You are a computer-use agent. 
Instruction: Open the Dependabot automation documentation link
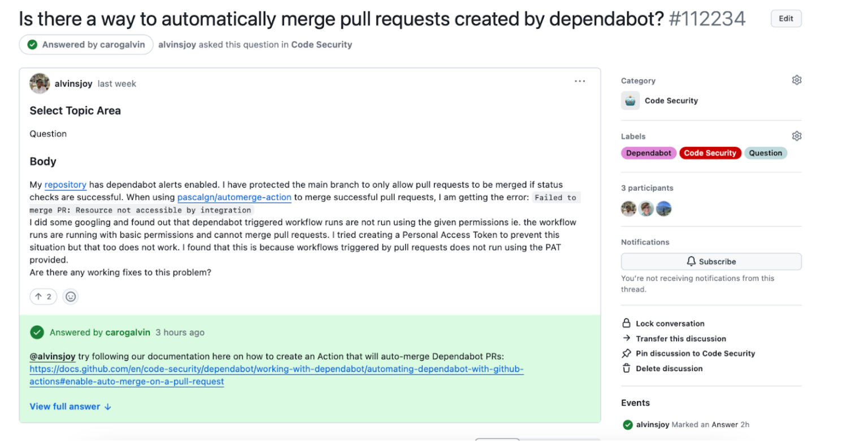(276, 369)
